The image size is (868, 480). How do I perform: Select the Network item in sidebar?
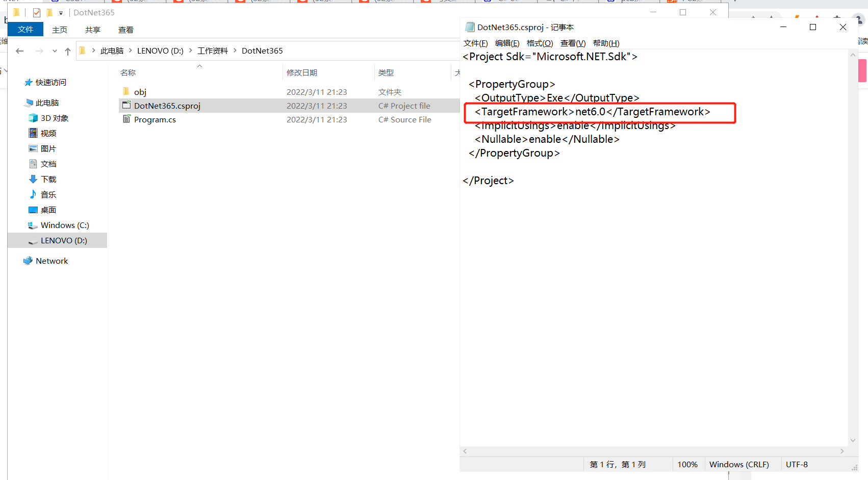coord(51,261)
